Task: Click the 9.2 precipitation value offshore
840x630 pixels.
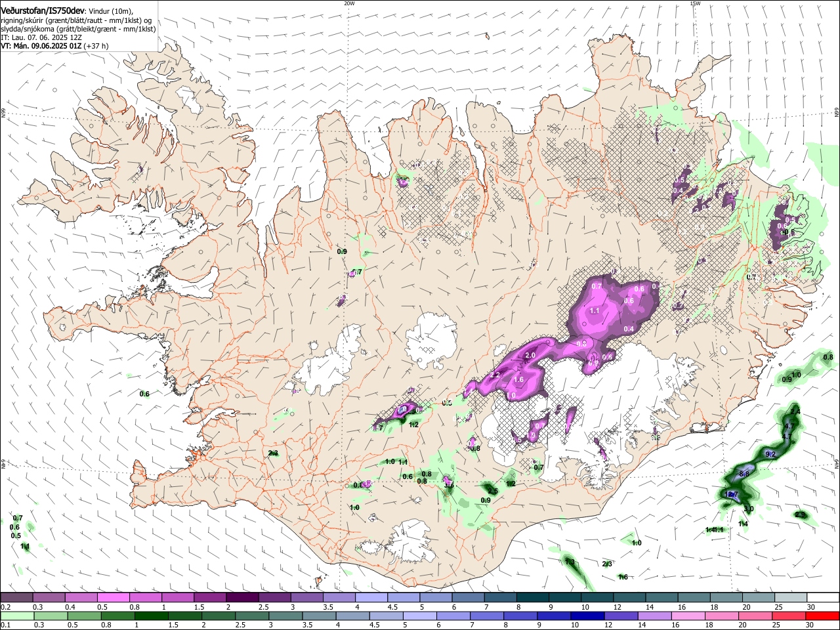Action: tap(770, 454)
